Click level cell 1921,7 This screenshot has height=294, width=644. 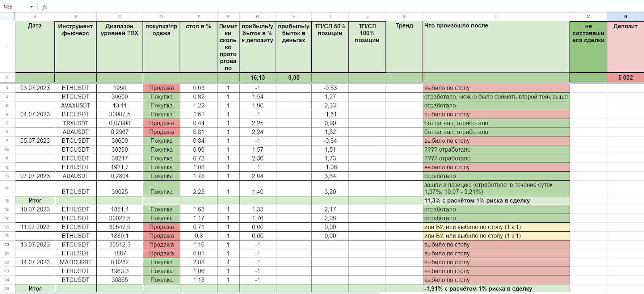pos(120,167)
